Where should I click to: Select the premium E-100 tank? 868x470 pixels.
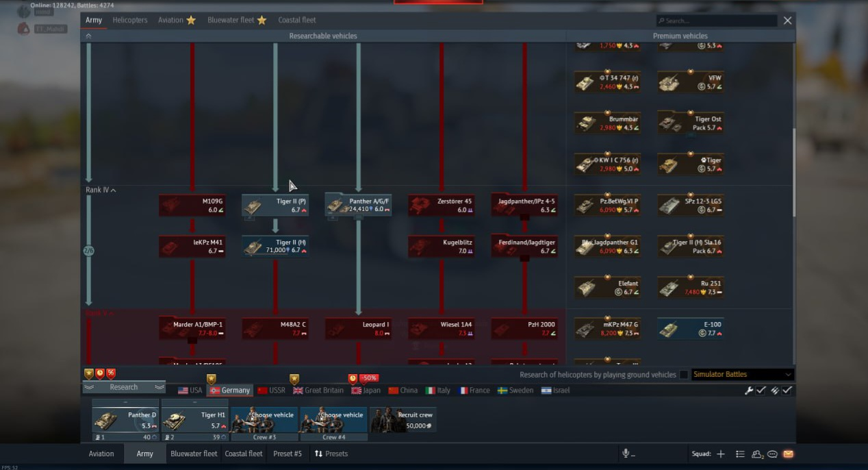point(690,329)
